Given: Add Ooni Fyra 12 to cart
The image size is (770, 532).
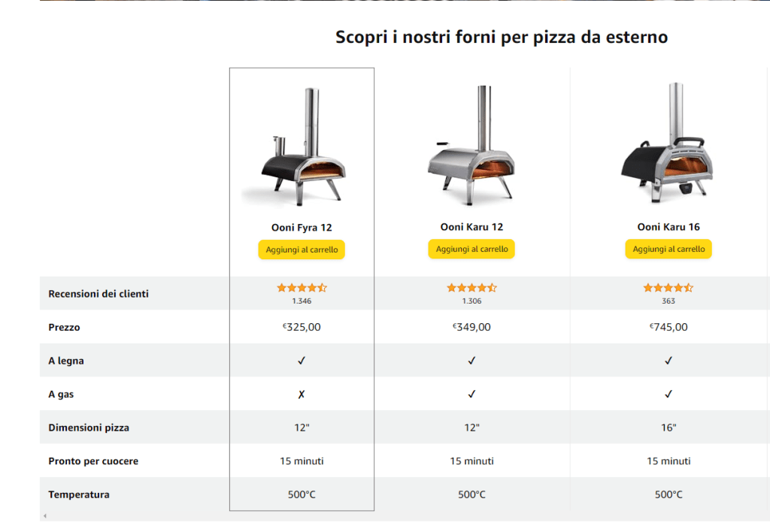Looking at the screenshot, I should click(302, 249).
